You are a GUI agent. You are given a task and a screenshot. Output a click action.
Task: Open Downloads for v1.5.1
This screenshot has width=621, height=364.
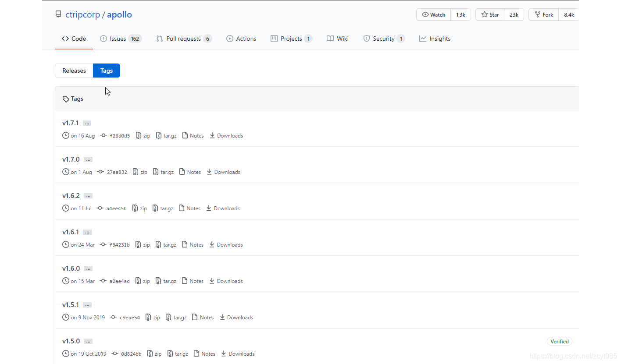pos(236,318)
